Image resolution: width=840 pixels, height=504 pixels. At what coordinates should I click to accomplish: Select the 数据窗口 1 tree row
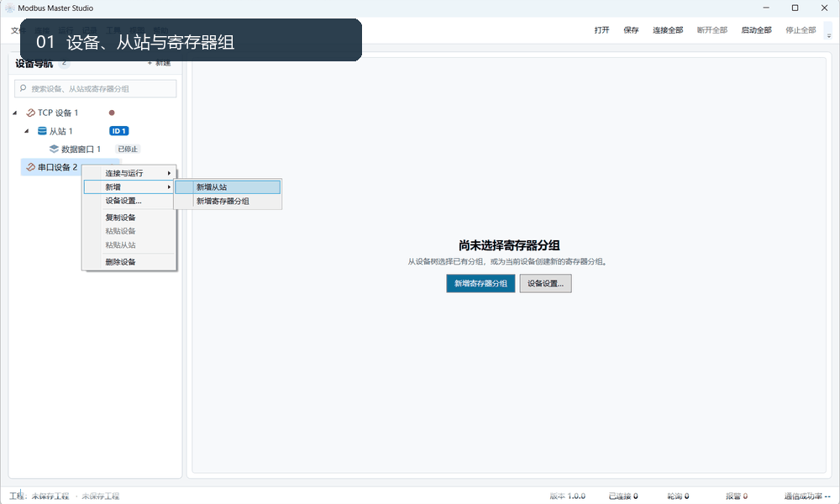(x=81, y=149)
